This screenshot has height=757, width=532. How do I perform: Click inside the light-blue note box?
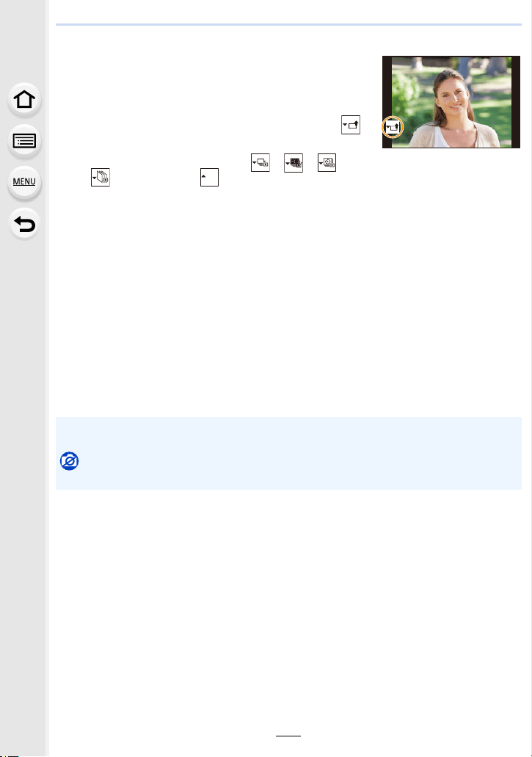coord(288,453)
